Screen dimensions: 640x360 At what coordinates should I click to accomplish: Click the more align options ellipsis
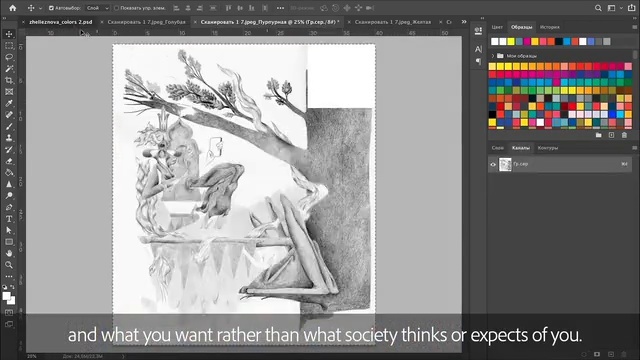280,8
